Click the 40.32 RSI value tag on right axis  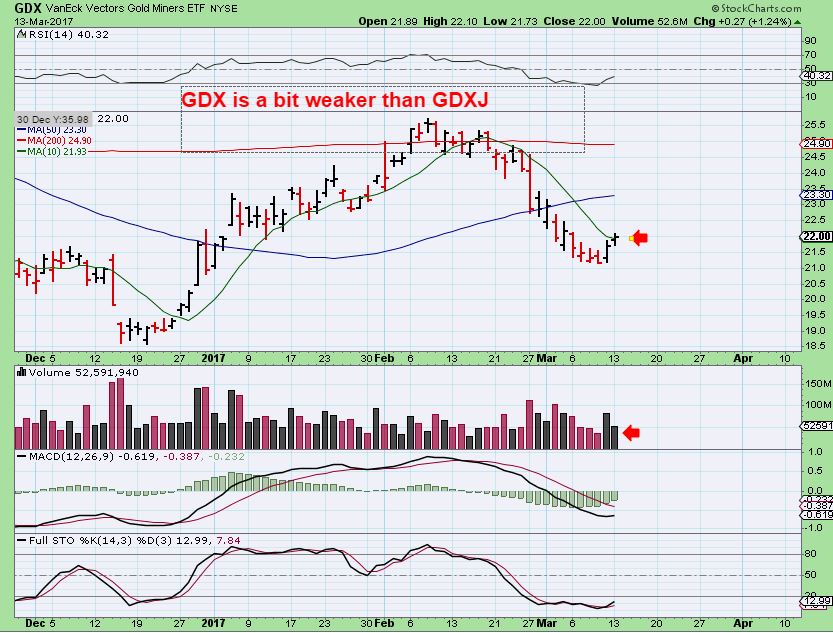(x=816, y=76)
